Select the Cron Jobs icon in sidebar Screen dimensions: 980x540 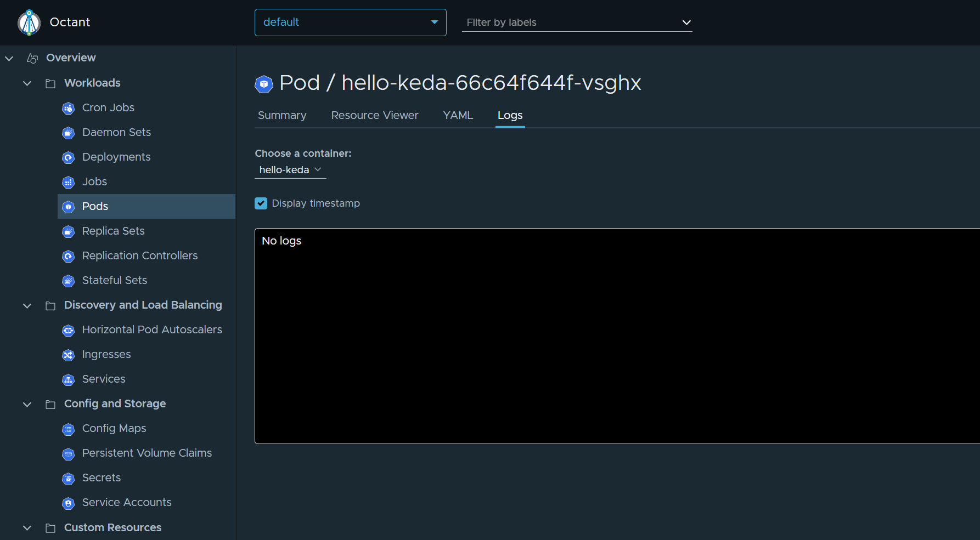click(x=68, y=108)
